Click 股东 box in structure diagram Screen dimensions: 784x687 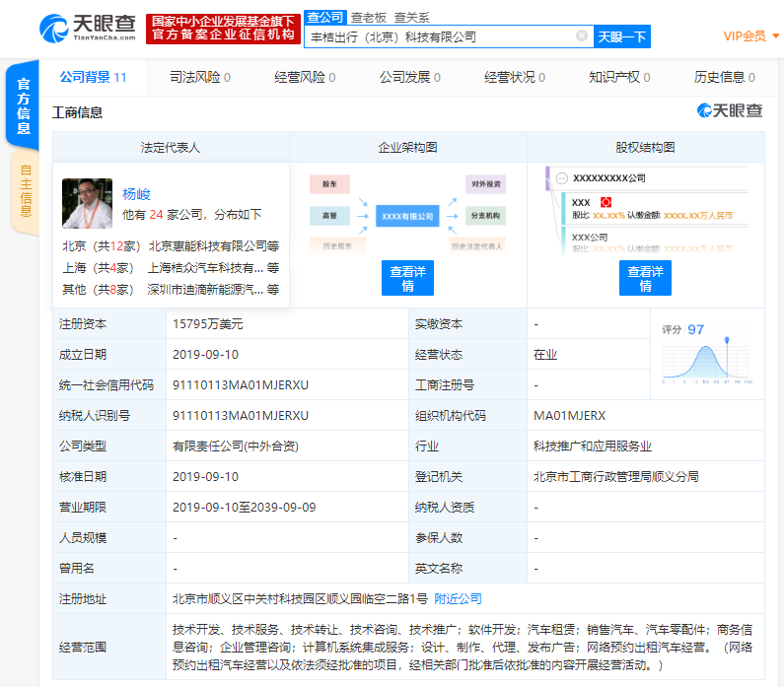(329, 184)
